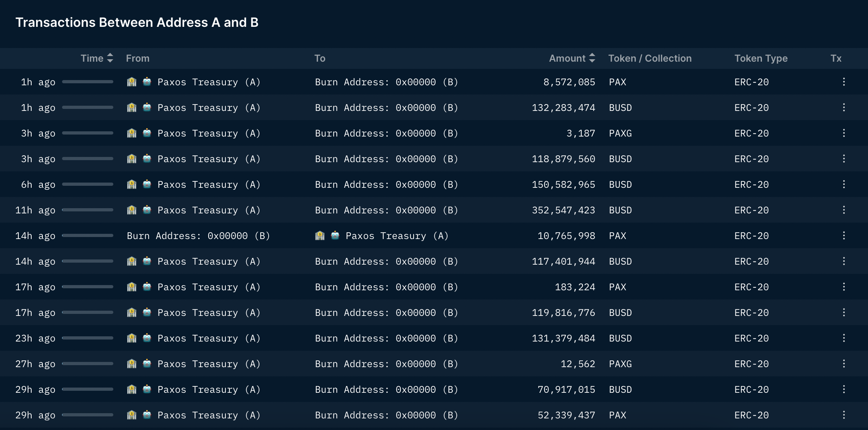Open Burn Address in From column of 14h ago row

pyautogui.click(x=198, y=236)
